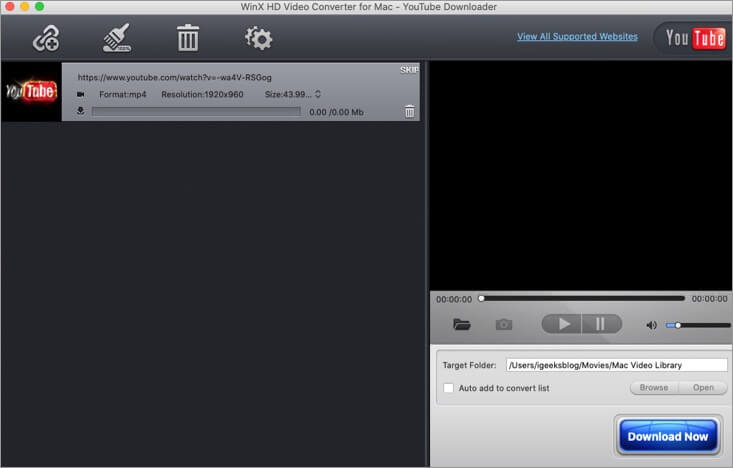Click the Play button
The image size is (733, 468).
(x=561, y=324)
